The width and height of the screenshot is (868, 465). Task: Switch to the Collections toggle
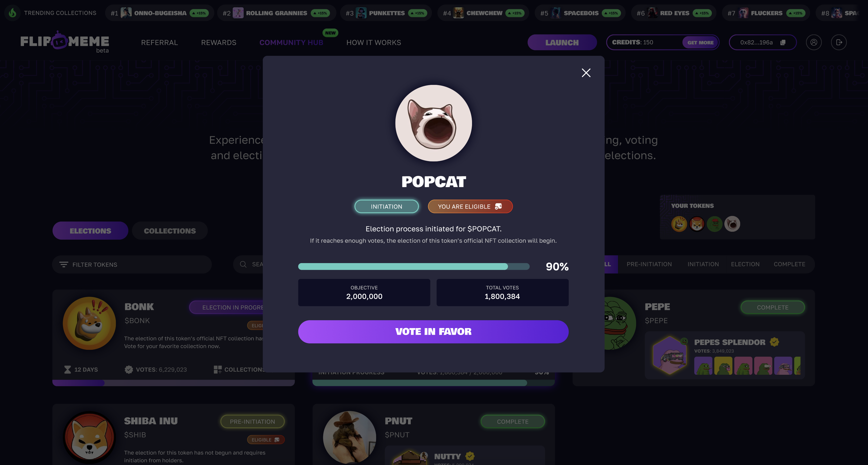pyautogui.click(x=169, y=231)
